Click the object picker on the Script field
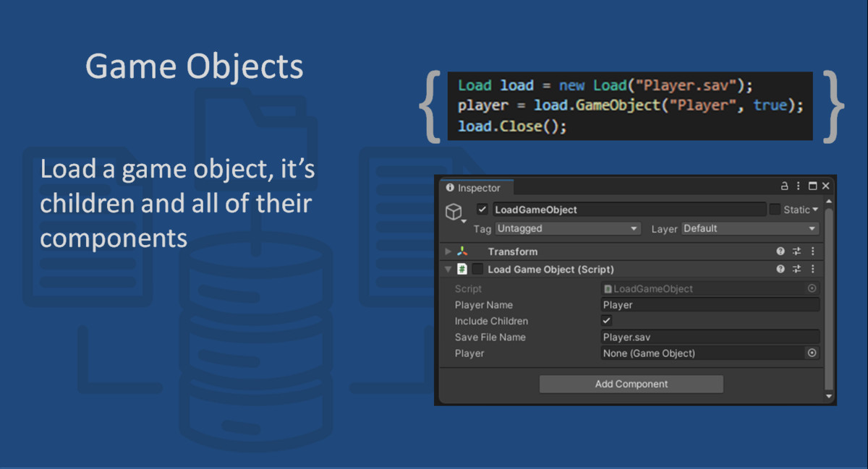The image size is (868, 469). (812, 288)
